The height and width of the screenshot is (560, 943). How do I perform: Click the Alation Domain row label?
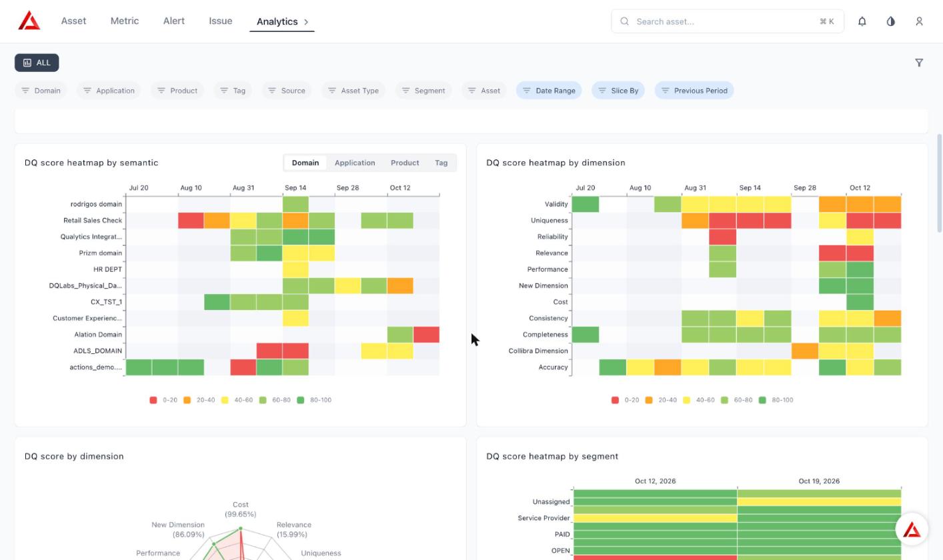point(98,335)
